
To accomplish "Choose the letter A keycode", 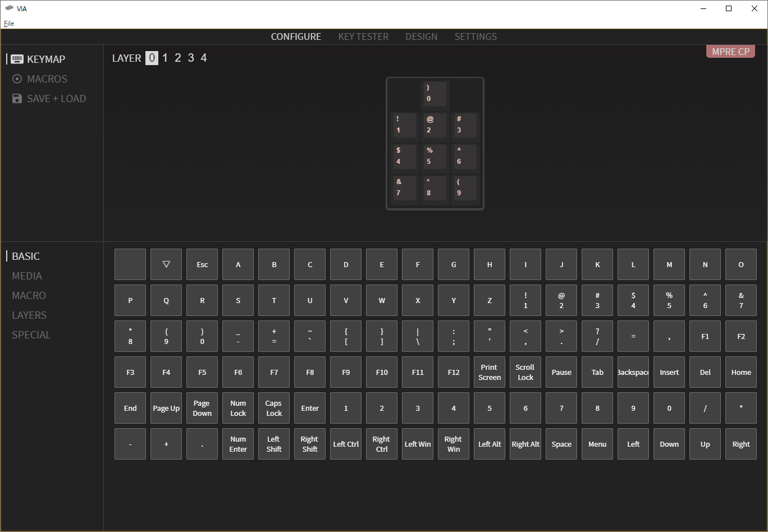I will click(238, 264).
